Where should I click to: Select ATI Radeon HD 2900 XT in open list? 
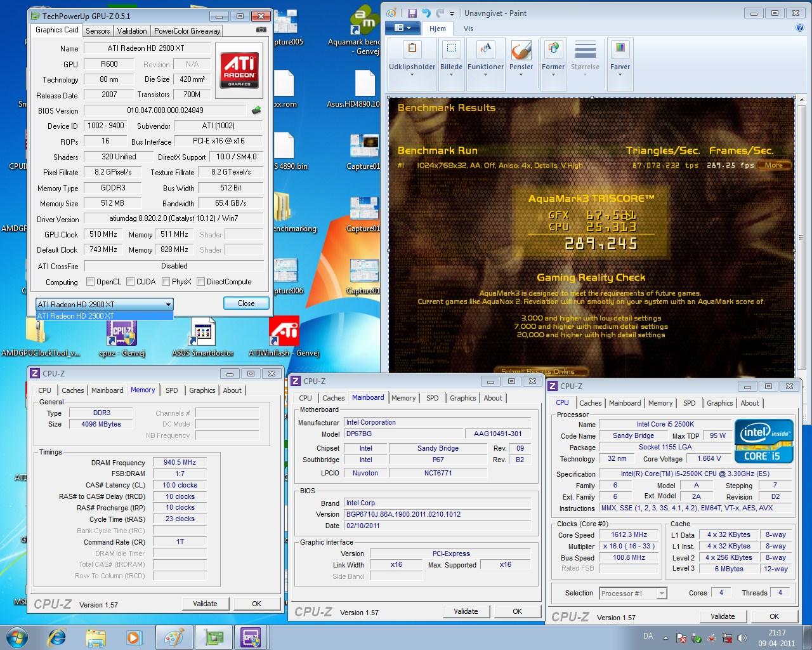[104, 315]
